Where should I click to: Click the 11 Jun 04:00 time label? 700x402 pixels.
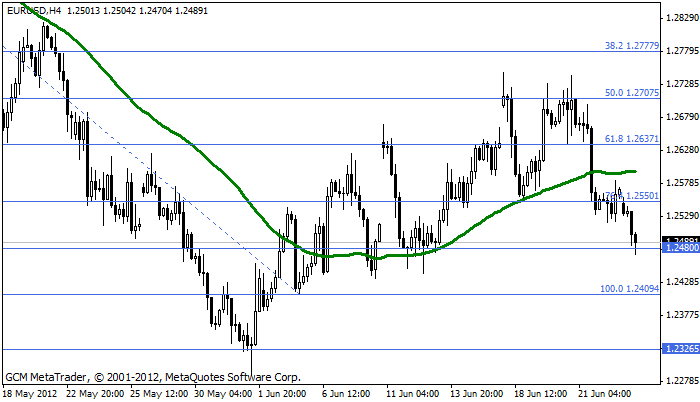coord(412,394)
